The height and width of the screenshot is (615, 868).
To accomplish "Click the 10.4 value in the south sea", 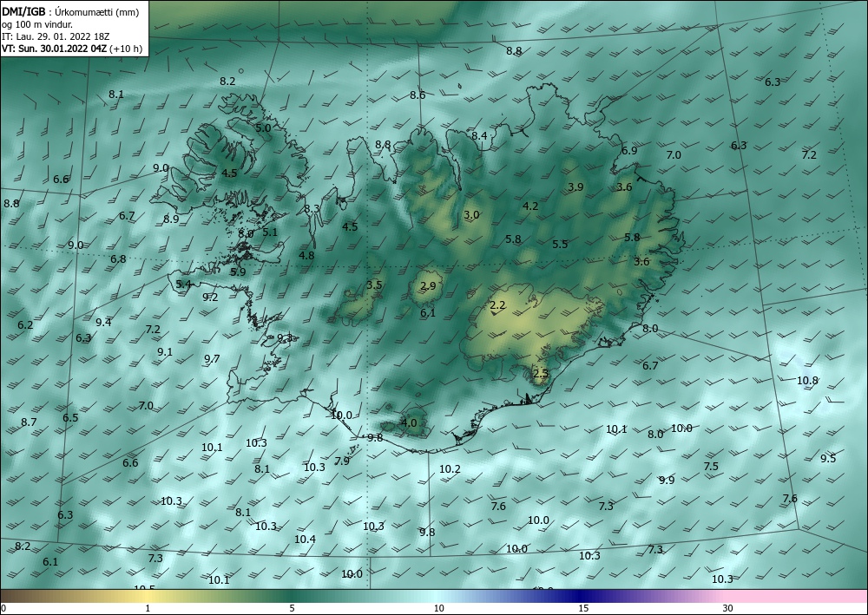I will point(305,539).
